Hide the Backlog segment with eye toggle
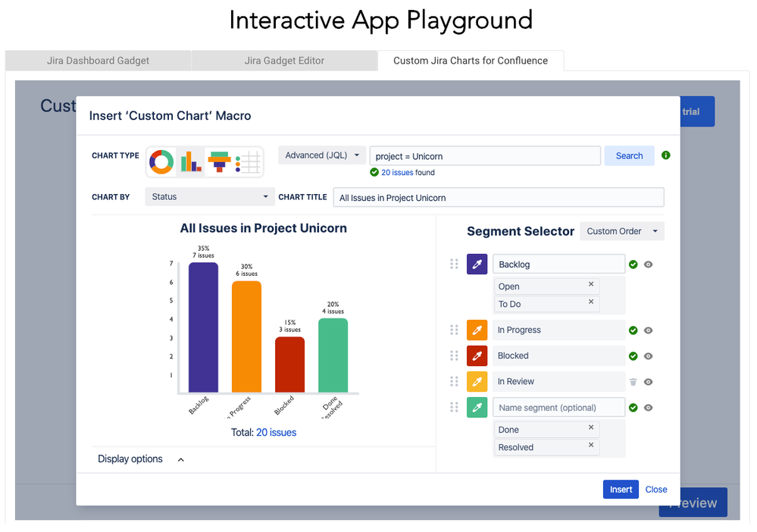Image resolution: width=757 pixels, height=532 pixels. [x=648, y=264]
